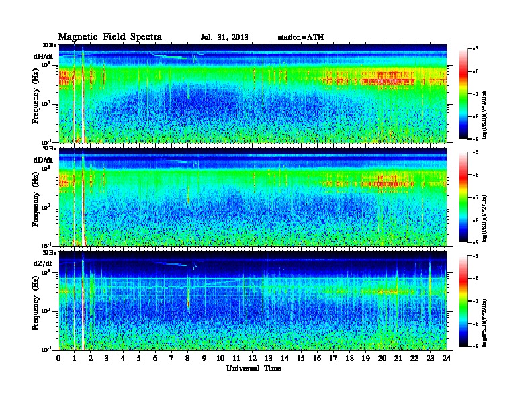Click the '-7' tick on dZ/dt colorbar
The height and width of the screenshot is (411, 532).
click(x=476, y=301)
